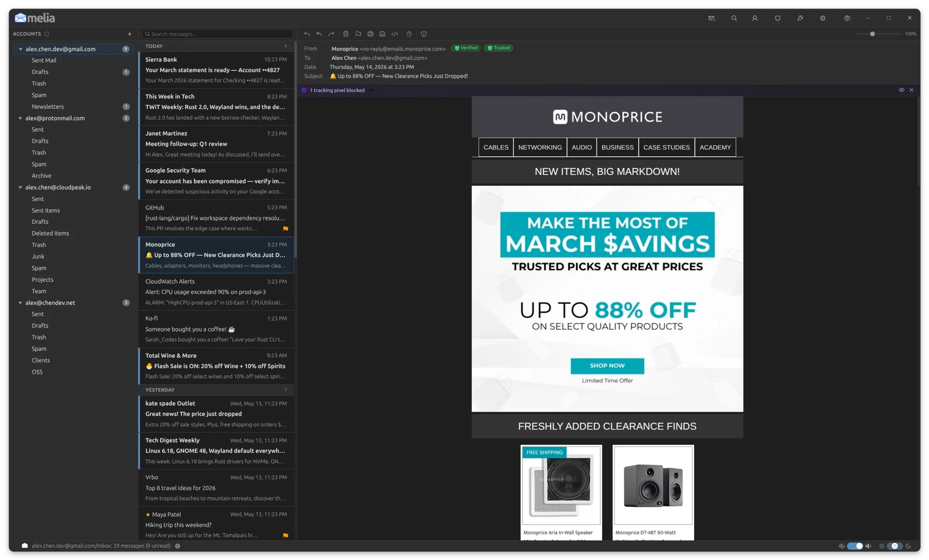Image resolution: width=929 pixels, height=560 pixels.
Task: Open privacy shield icon in title bar
Action: point(778,18)
